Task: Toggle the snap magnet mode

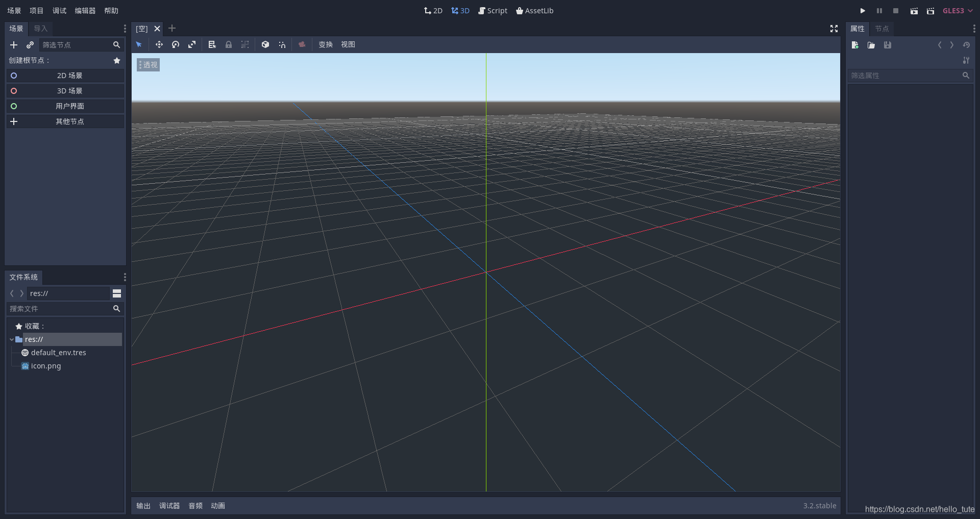Action: [282, 45]
